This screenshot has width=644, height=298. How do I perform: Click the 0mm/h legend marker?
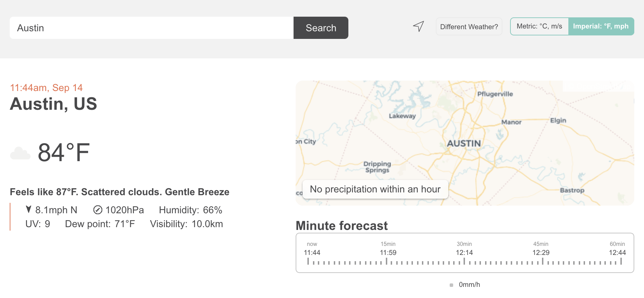[451, 285]
